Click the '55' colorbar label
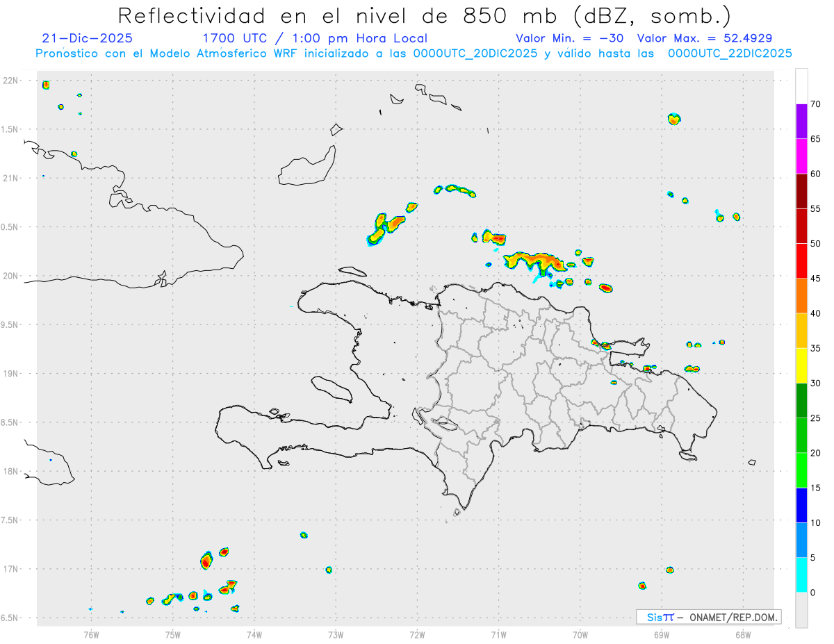Viewport: 834px width, 644px height. pos(816,208)
